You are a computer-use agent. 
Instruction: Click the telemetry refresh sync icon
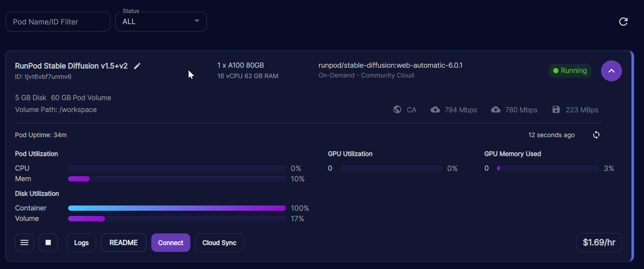pyautogui.click(x=596, y=135)
